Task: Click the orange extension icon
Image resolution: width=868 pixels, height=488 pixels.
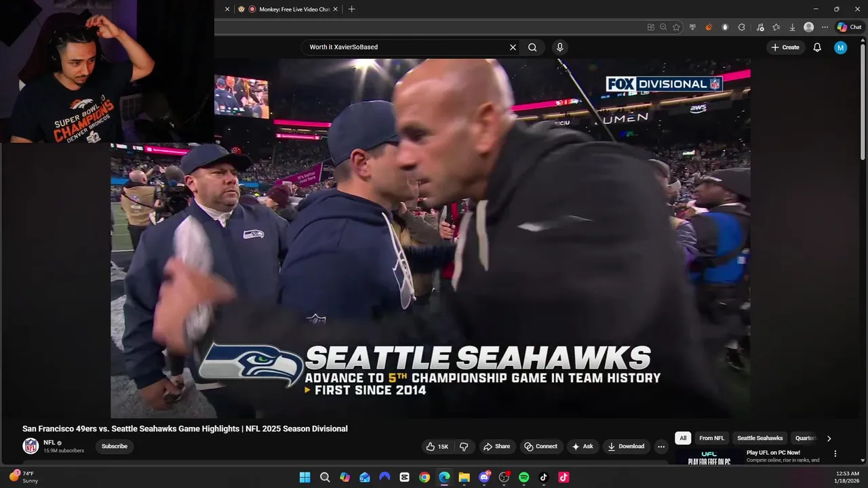Action: click(x=709, y=27)
